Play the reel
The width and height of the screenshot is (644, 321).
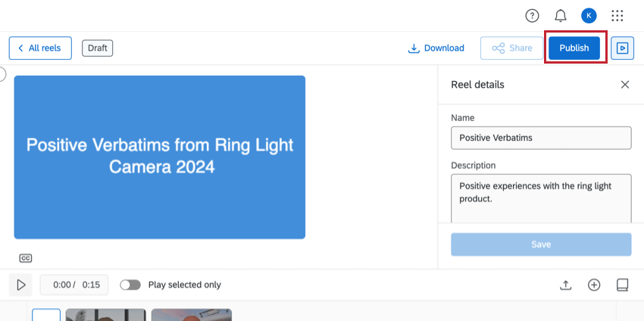pyautogui.click(x=21, y=285)
